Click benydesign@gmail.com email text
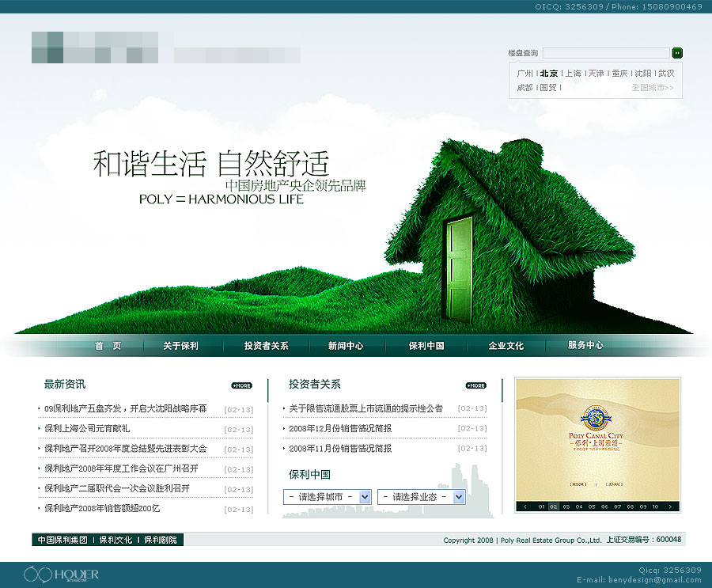This screenshot has width=712, height=588. coord(655,580)
